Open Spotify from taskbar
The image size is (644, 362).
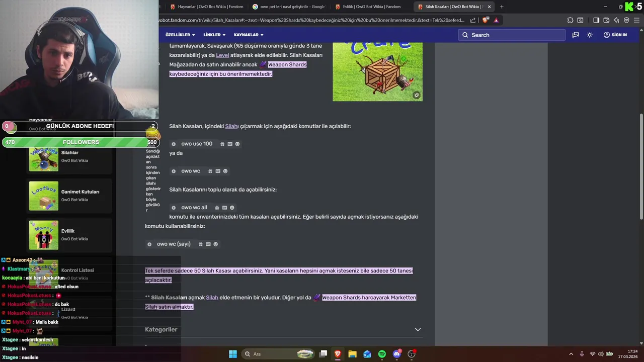[x=382, y=354]
